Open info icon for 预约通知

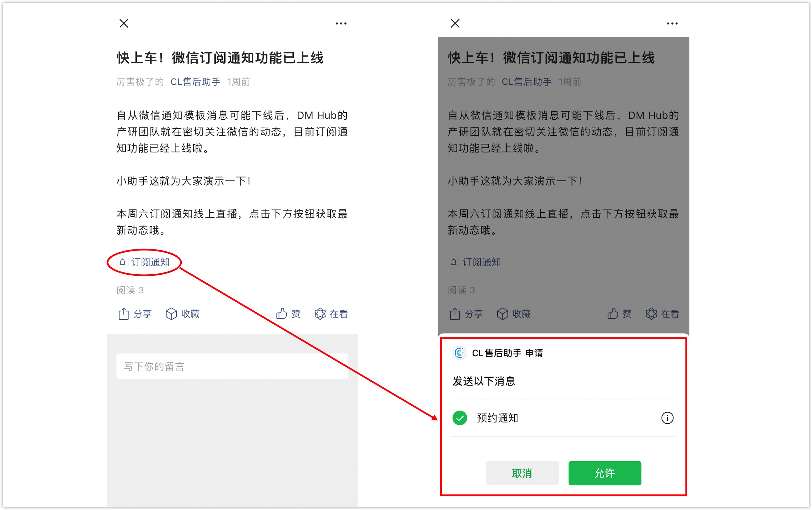[667, 418]
